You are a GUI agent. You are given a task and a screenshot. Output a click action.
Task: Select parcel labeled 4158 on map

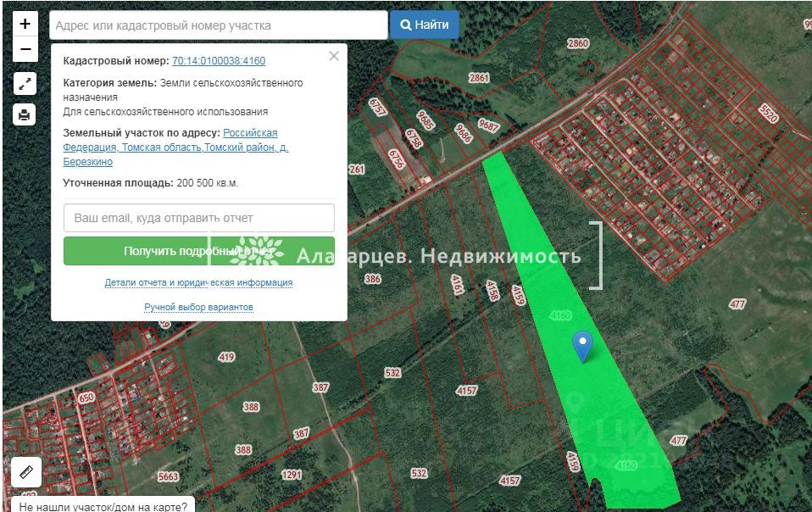coord(492,291)
